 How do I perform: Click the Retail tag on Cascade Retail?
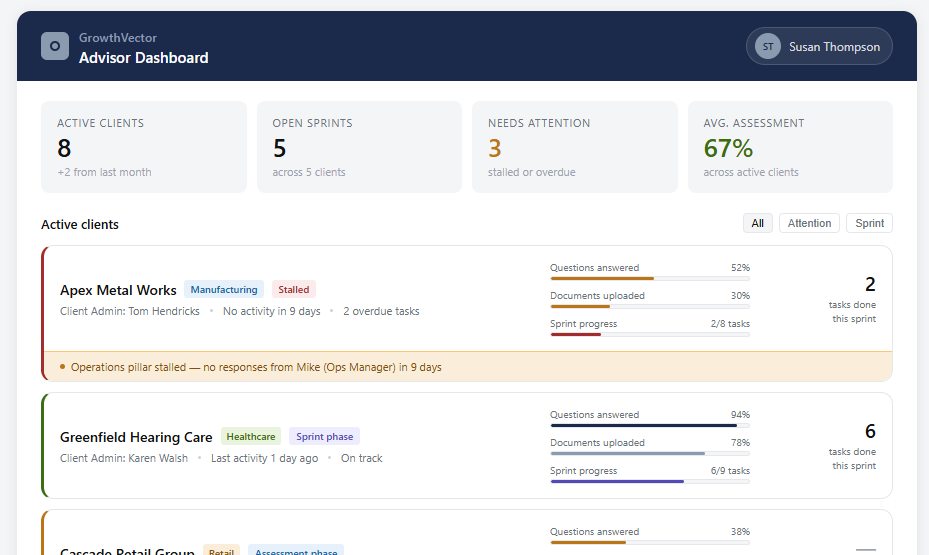click(222, 551)
